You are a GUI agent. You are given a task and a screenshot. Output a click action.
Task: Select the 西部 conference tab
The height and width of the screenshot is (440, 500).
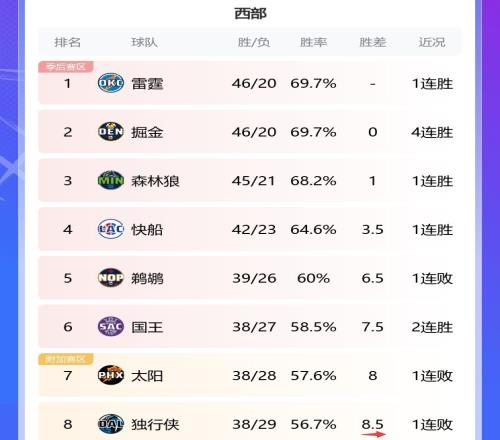click(250, 14)
